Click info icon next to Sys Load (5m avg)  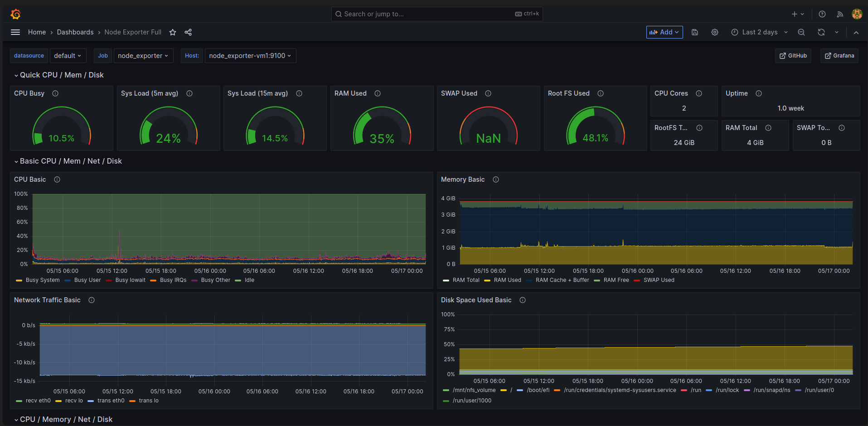[x=189, y=93]
